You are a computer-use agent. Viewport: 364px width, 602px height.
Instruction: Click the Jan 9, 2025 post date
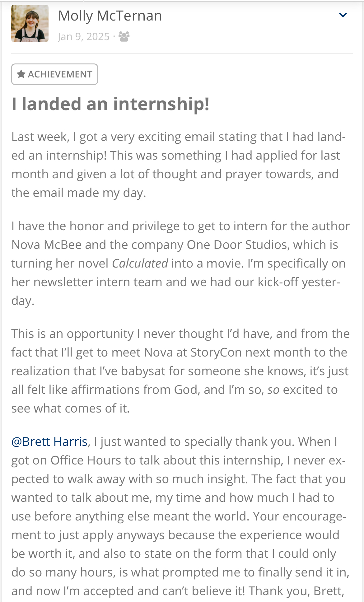[x=84, y=37]
